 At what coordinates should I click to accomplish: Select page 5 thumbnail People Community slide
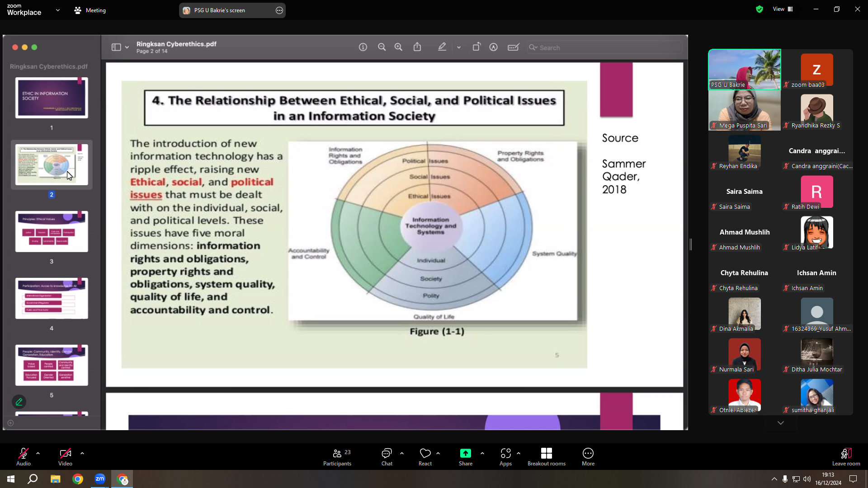(x=52, y=365)
